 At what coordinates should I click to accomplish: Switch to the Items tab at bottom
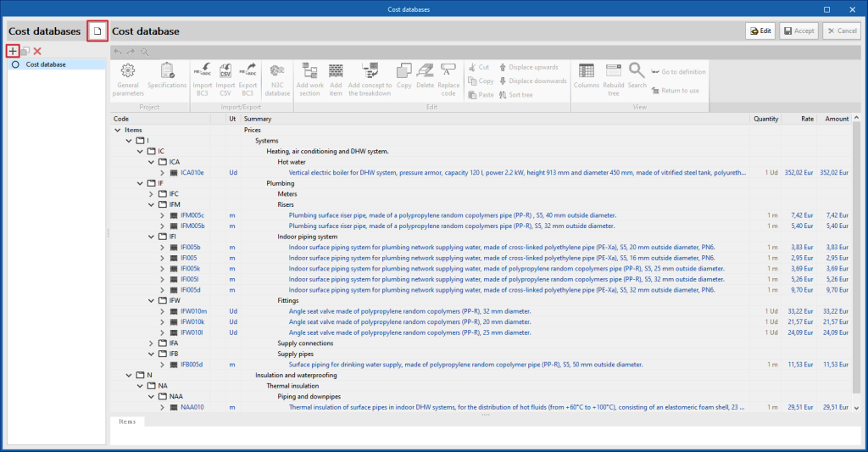127,421
